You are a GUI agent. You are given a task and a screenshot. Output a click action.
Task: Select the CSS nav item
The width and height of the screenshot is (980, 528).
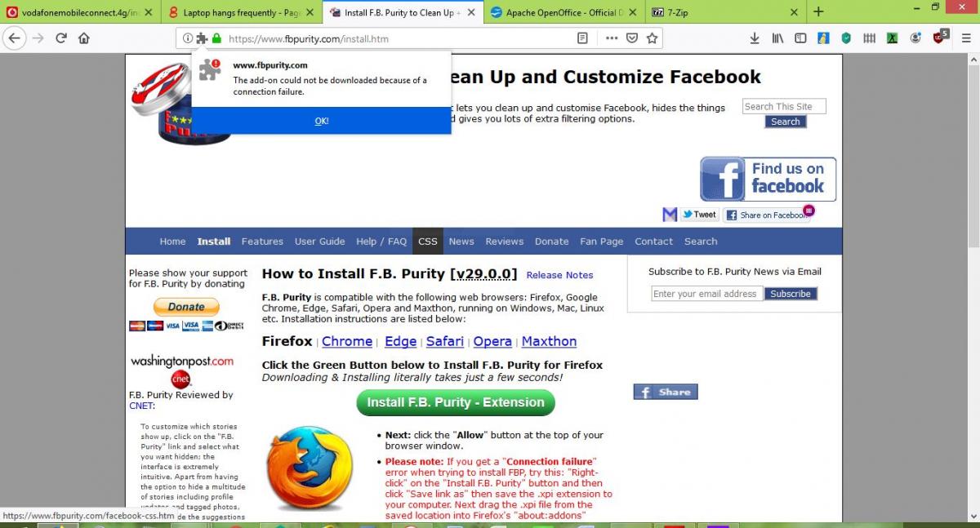(x=428, y=242)
